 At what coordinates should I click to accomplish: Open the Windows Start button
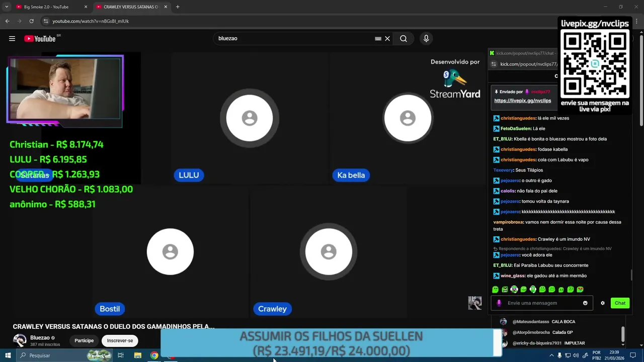pos(8,355)
